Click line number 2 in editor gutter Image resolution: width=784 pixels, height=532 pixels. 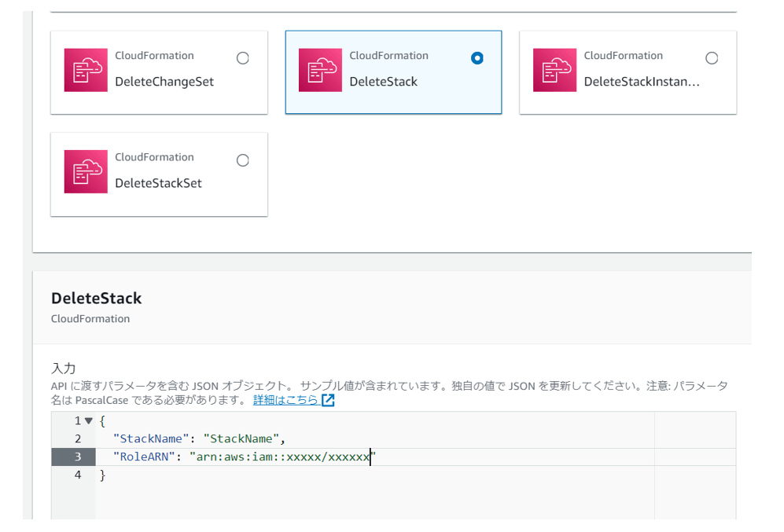78,438
